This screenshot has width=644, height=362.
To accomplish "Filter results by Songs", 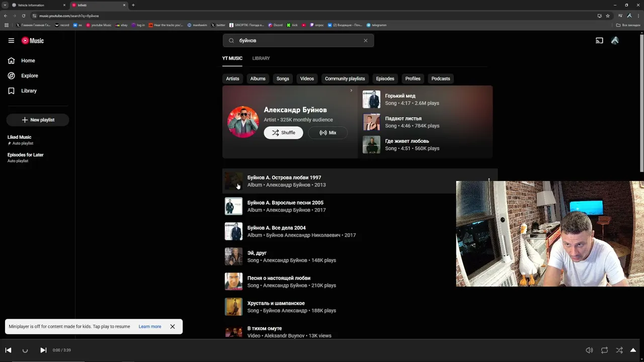I will click(x=283, y=78).
